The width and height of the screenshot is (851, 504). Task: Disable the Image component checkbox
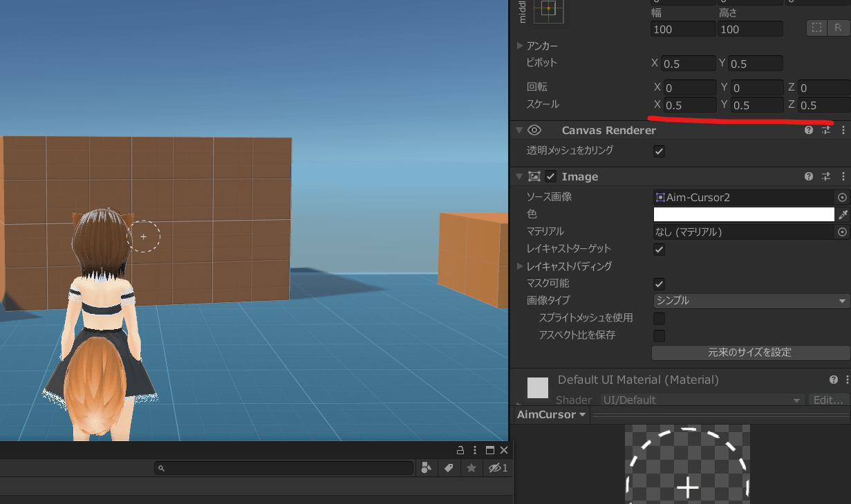[x=551, y=176]
